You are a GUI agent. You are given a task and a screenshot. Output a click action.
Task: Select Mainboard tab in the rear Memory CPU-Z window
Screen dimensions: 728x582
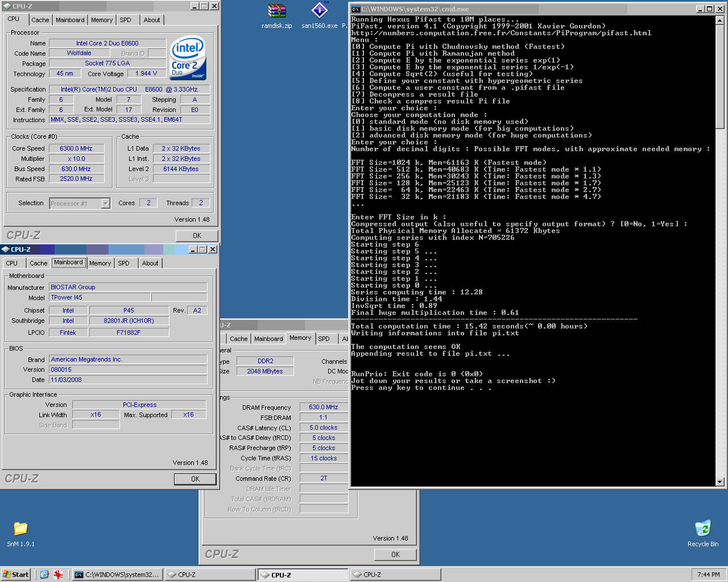pos(268,339)
